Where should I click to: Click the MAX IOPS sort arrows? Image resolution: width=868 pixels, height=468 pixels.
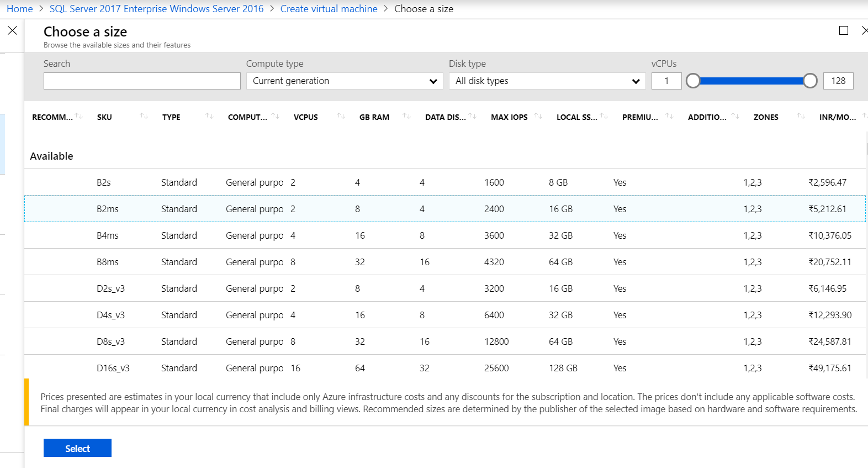coord(538,116)
